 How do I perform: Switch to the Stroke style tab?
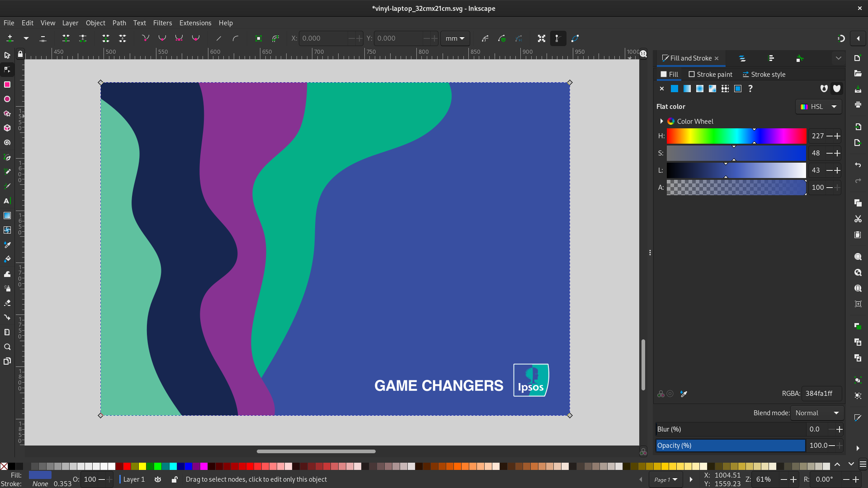[x=764, y=75]
